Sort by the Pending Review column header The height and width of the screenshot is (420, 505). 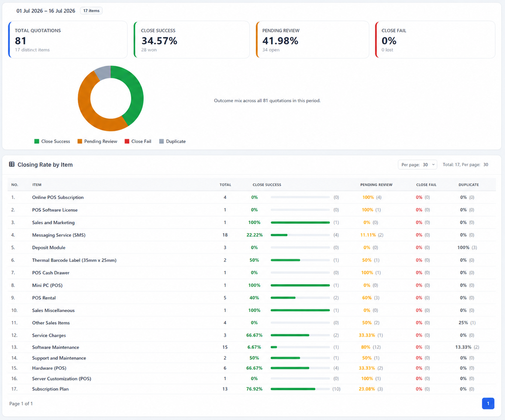pos(376,185)
